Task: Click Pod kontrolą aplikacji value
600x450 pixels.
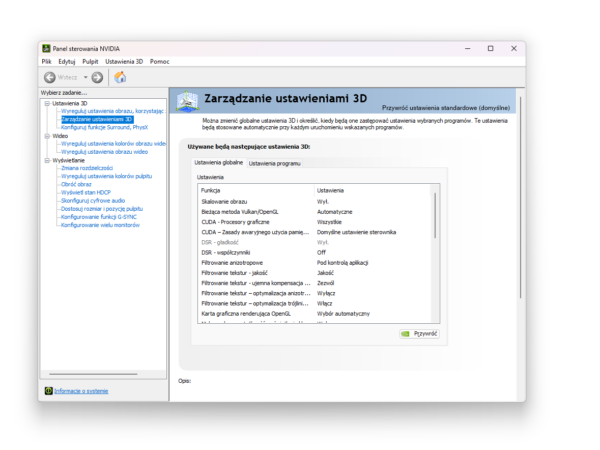Action: [342, 263]
